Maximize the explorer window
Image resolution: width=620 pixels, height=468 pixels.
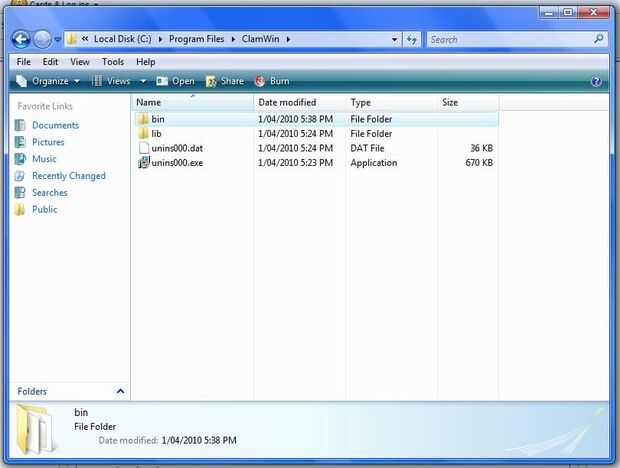point(568,13)
